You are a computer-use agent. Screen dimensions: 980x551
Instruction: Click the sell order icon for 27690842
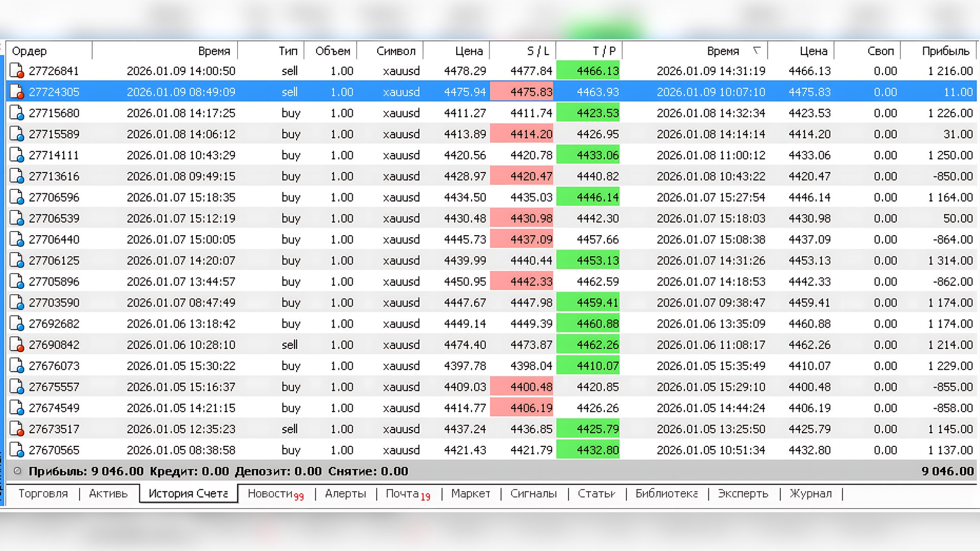tap(17, 344)
